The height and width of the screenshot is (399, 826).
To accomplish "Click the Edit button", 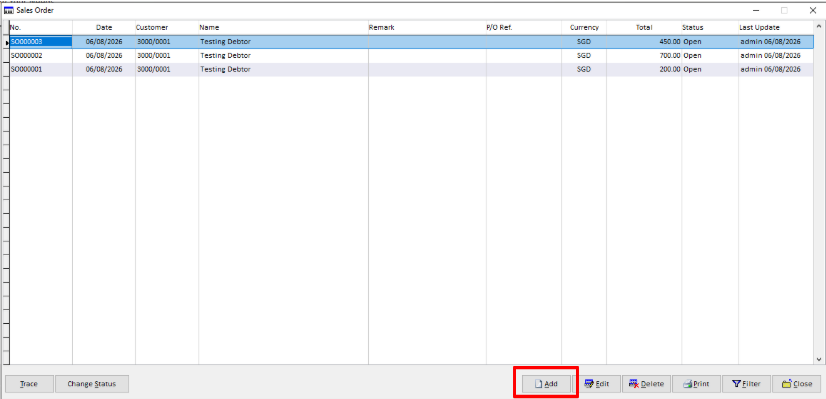I will (597, 384).
